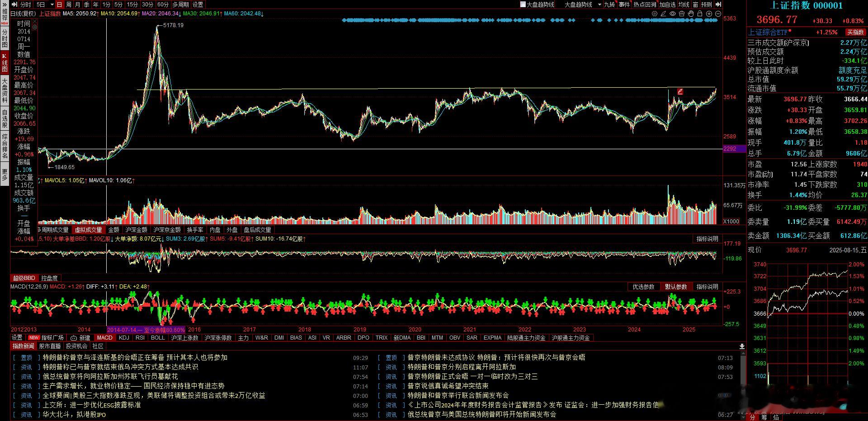Zoom in chart with plus icon
Screen dimensions: 868x421
tap(709, 14)
